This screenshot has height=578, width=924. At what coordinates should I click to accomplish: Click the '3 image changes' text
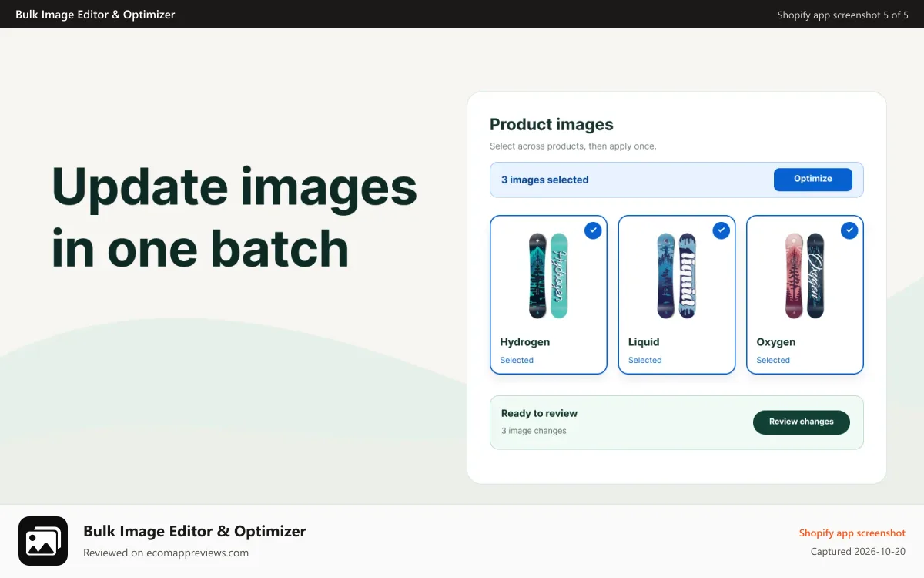534,431
